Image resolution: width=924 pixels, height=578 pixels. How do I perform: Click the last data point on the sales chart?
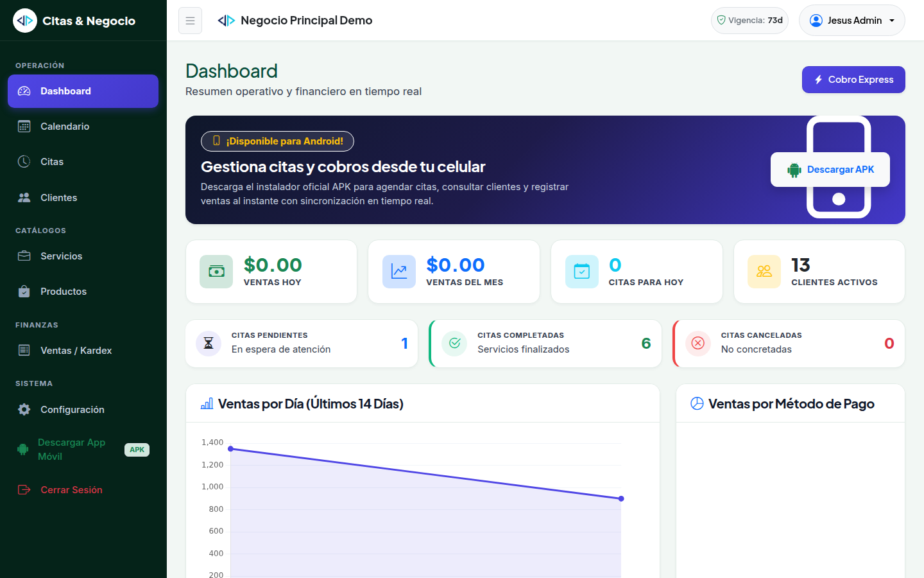coord(621,498)
